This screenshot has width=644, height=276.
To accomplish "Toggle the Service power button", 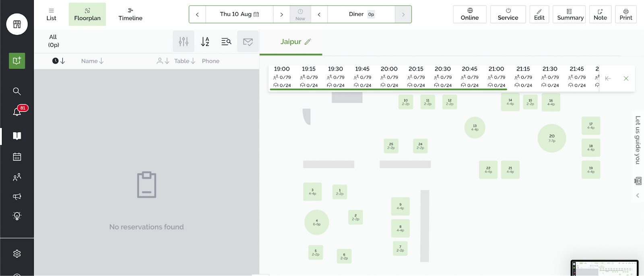I will click(508, 14).
